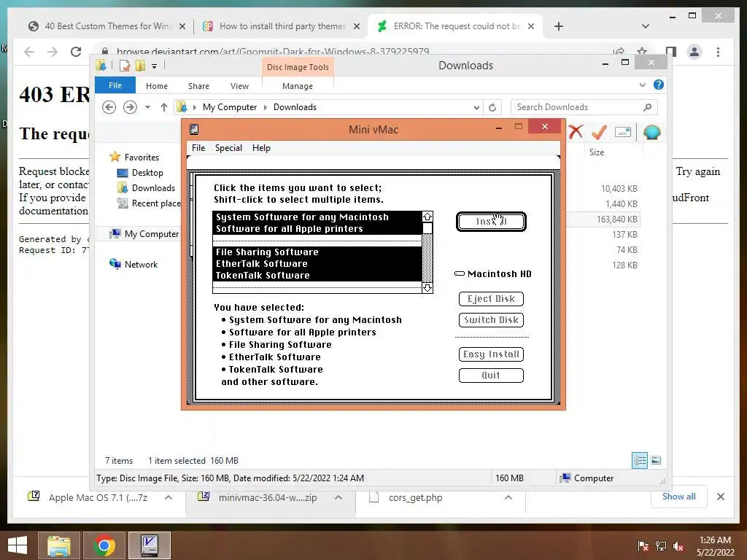Click the Properties quick access icon
Viewport: 747px width, 560px height.
[124, 66]
